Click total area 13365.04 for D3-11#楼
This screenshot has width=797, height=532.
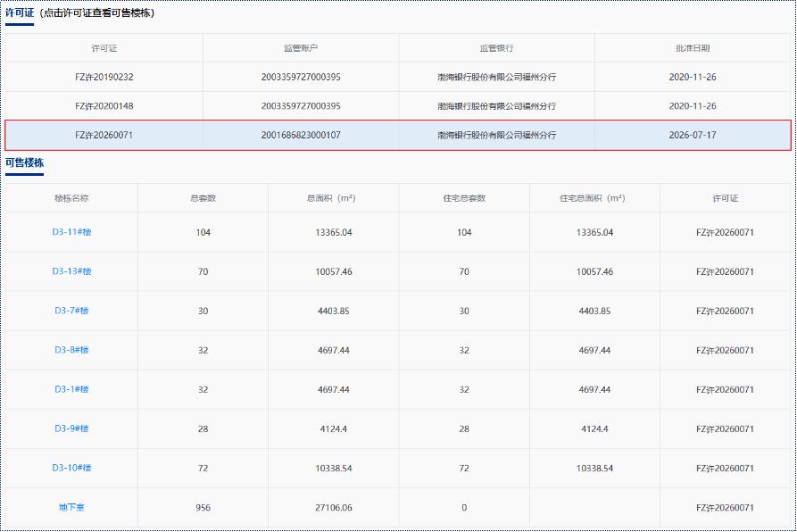(x=334, y=232)
